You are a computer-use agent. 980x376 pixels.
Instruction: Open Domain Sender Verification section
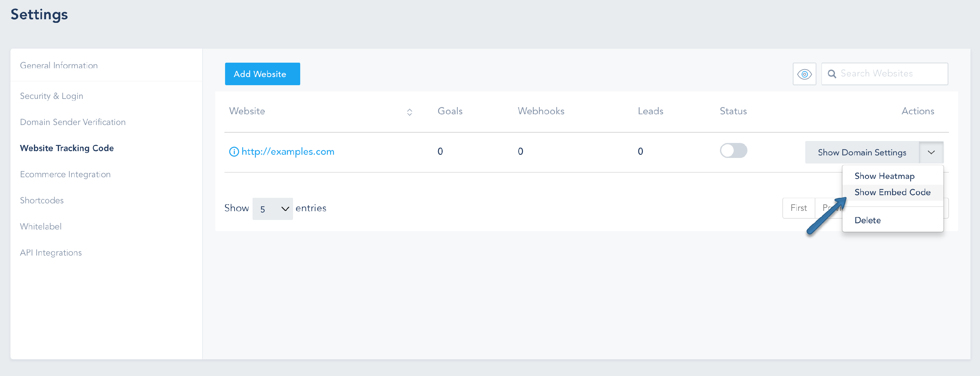pos(73,122)
